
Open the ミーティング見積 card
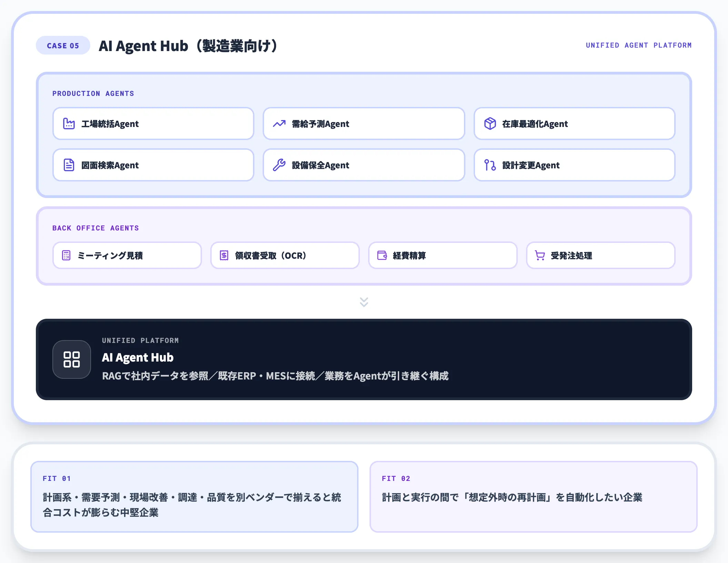coord(127,255)
